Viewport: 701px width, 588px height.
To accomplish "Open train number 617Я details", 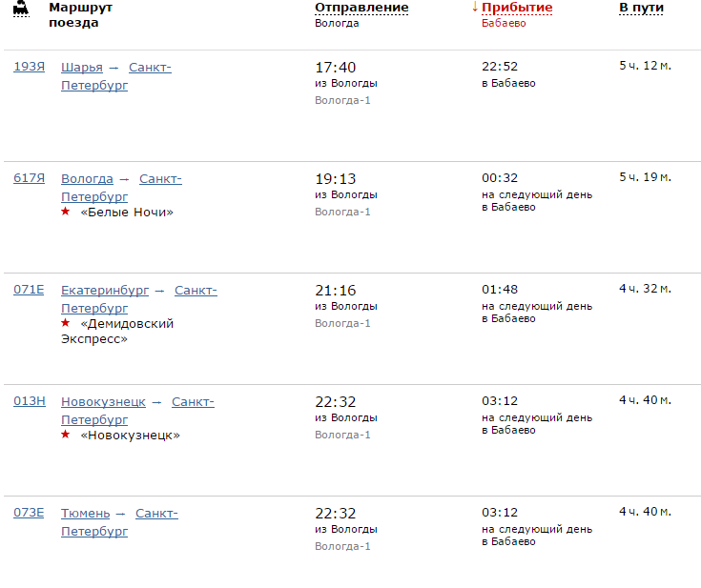I will (x=29, y=178).
